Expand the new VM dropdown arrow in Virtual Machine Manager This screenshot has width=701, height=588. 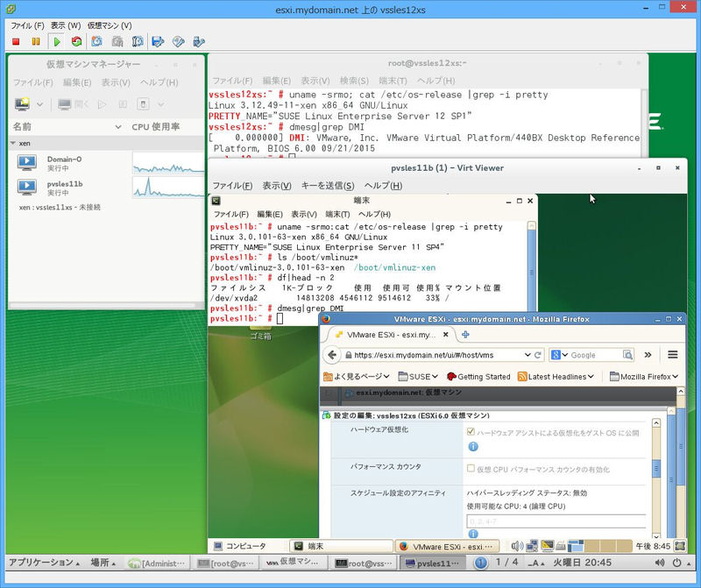[39, 104]
